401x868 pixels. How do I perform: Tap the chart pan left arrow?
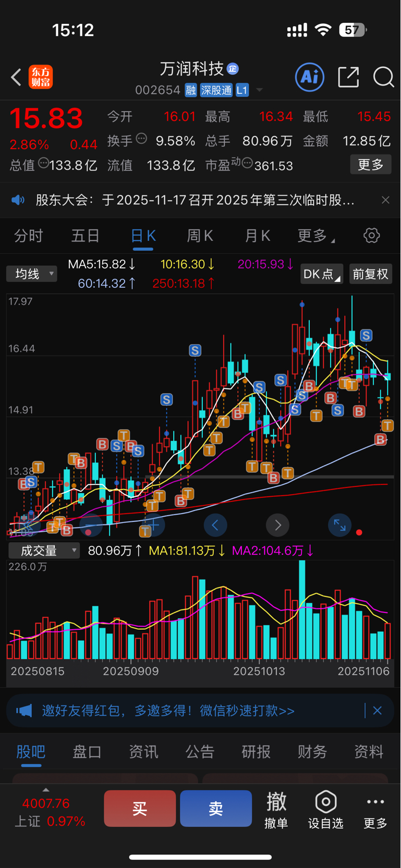(x=215, y=525)
